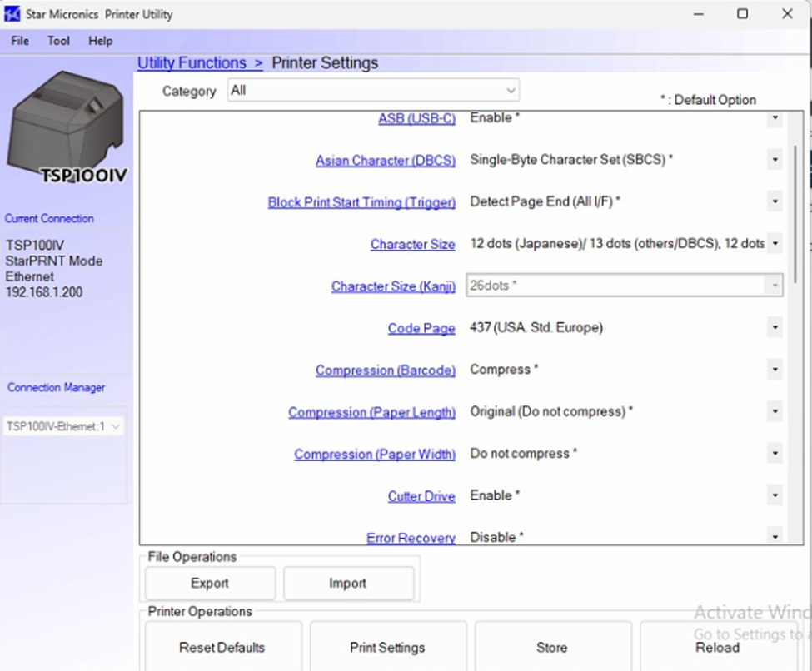This screenshot has height=671, width=812.
Task: Open the Compression (Paper Width) link
Action: point(375,454)
